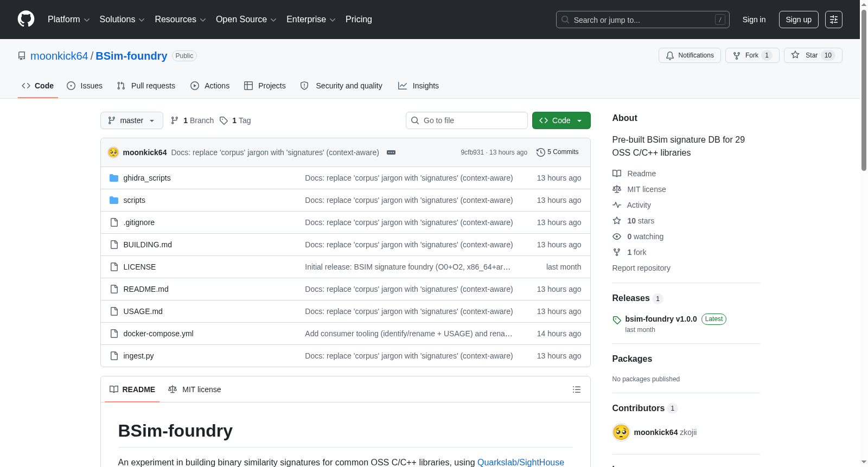
Task: Open the Enterprise dropdown menu
Action: pos(311,20)
